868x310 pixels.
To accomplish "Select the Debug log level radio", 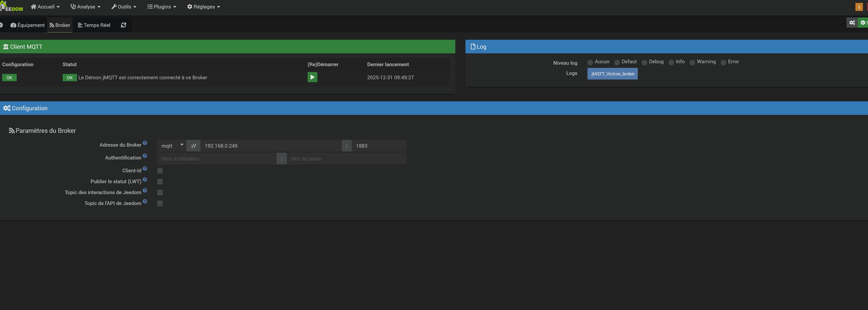I will click(644, 62).
